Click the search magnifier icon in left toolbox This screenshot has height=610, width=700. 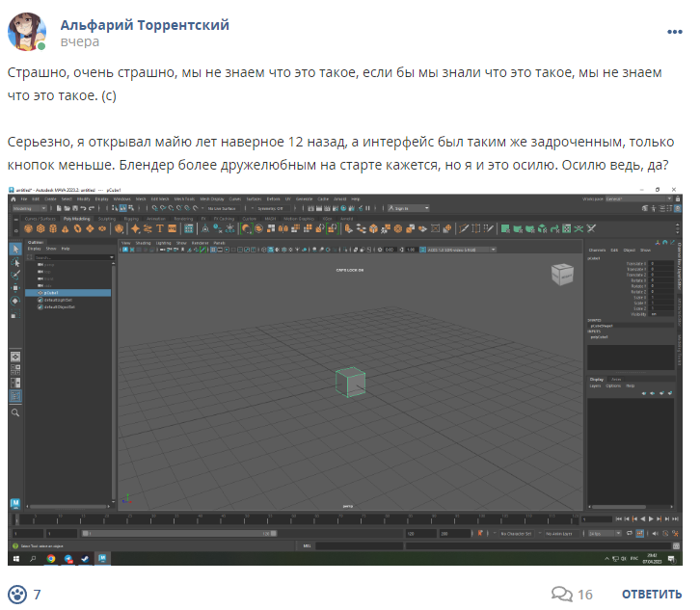[x=15, y=412]
